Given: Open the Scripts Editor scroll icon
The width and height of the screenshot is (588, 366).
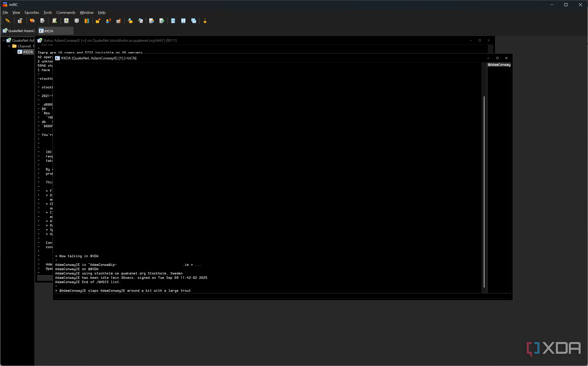Looking at the screenshot, I should tap(55, 21).
